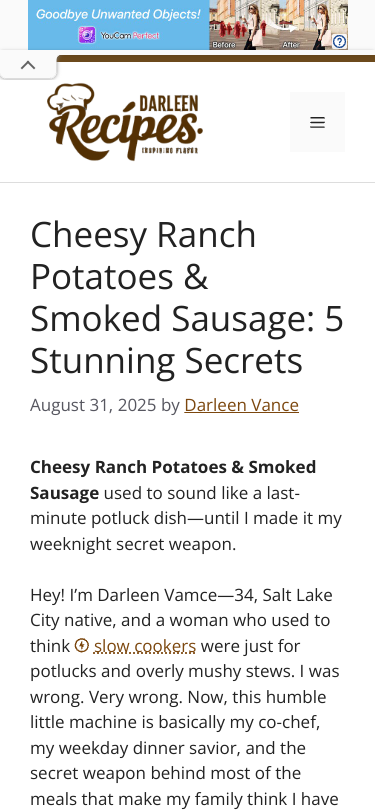
Task: Click the ad info question mark icon
Action: pos(339,41)
